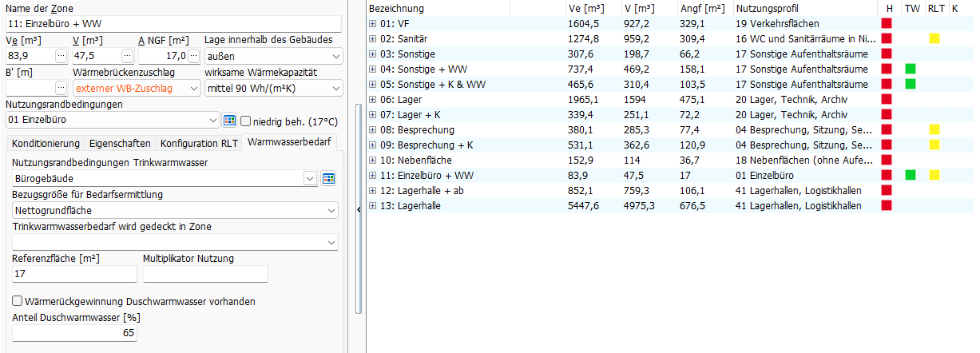Enable the niedrig beh. (17°C) checkbox

pyautogui.click(x=246, y=121)
